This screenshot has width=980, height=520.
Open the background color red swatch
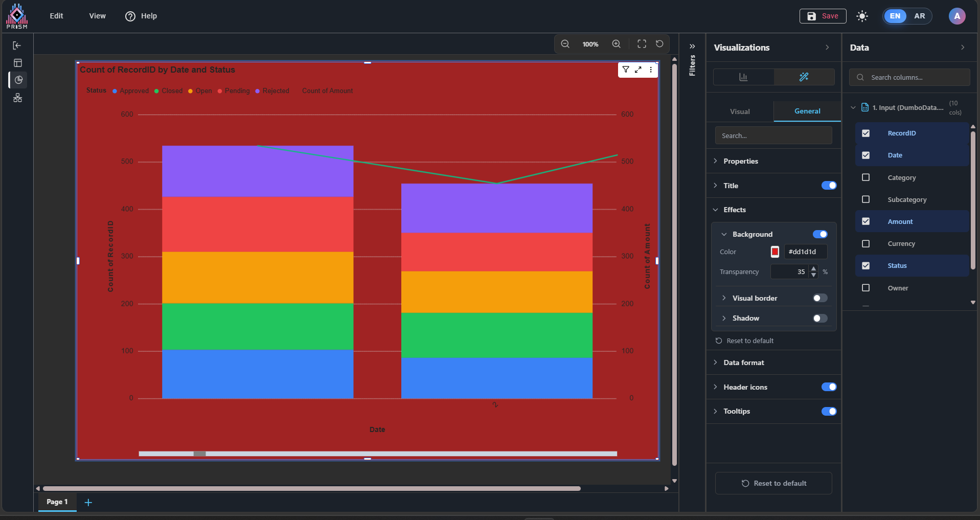click(x=775, y=252)
